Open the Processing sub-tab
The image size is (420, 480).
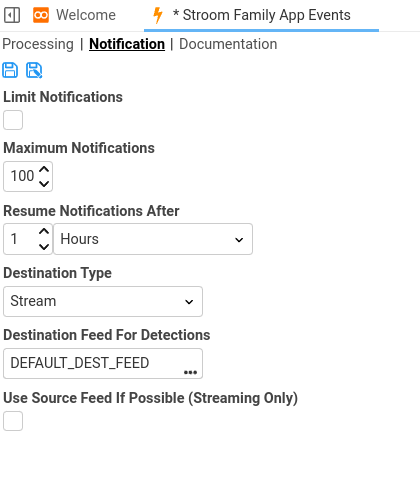pos(38,44)
